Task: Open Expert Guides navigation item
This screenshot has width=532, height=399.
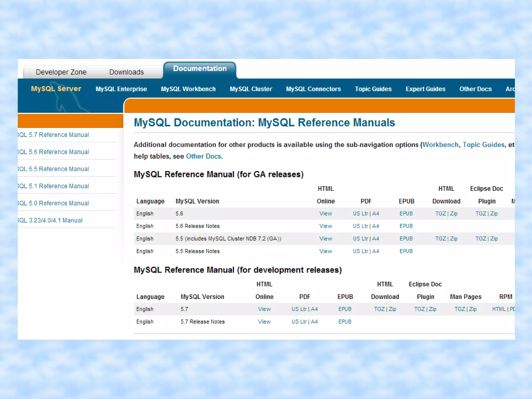Action: [425, 89]
